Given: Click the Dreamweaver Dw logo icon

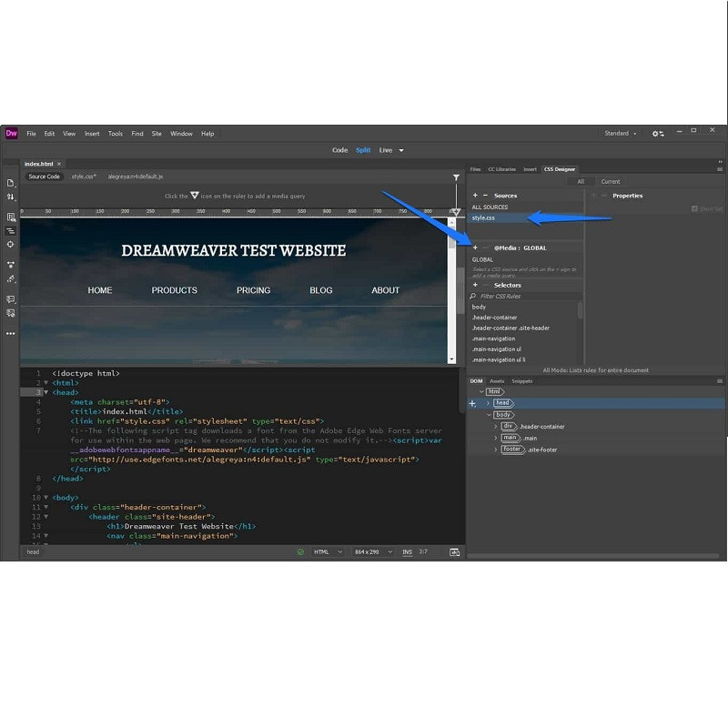Looking at the screenshot, I should click(x=11, y=133).
